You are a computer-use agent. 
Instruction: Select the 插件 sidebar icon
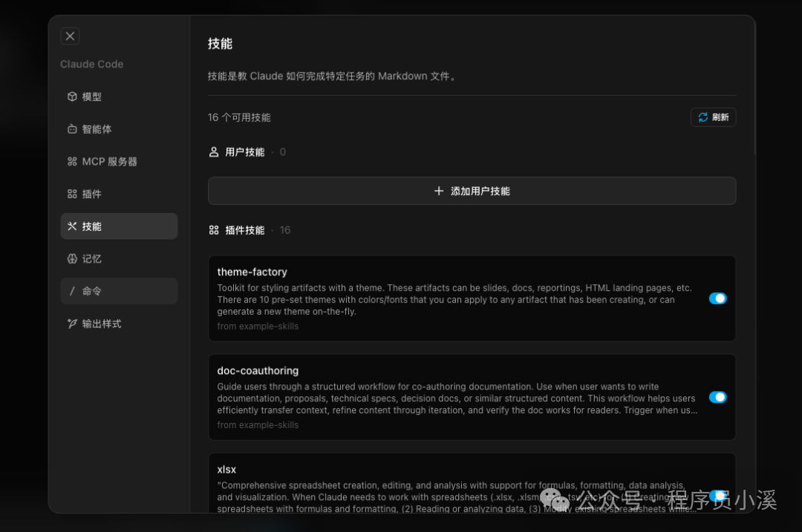pos(71,194)
